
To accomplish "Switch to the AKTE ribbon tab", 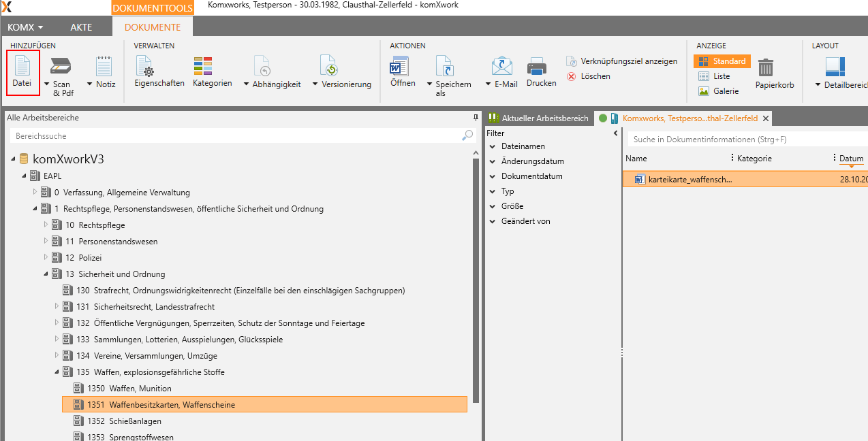I will tap(81, 27).
